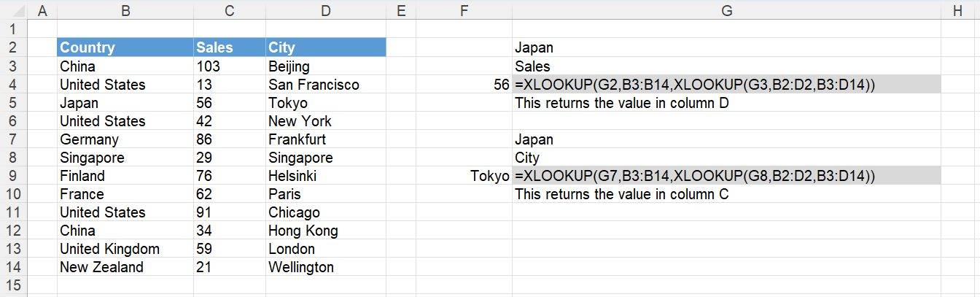Select the second XLOOKUP formula using G7
Viewport: 980px width, 297px height.
[x=726, y=176]
